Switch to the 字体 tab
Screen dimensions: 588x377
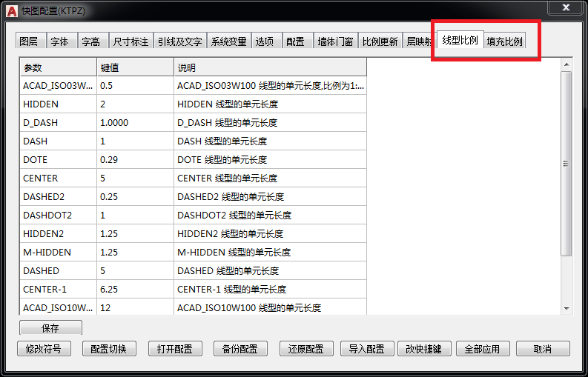point(62,41)
